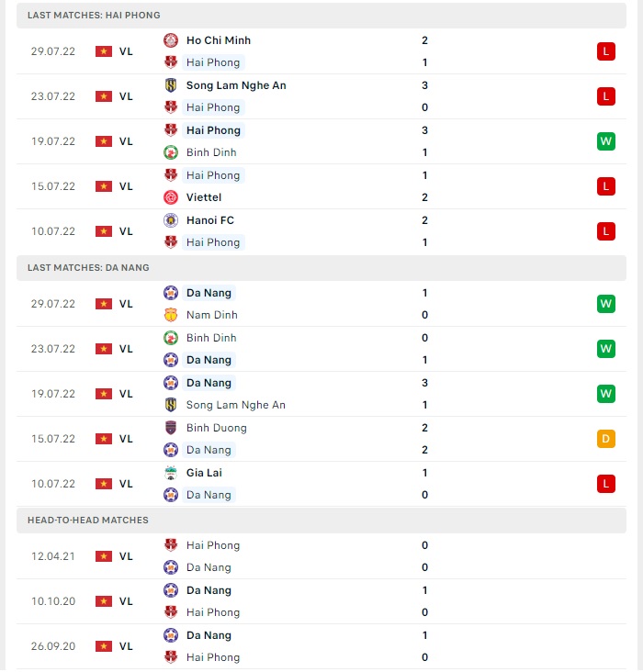Click the Binh Dinh crest in the 19.07.22 Hai Phong match
The width and height of the screenshot is (643, 672).
point(171,152)
